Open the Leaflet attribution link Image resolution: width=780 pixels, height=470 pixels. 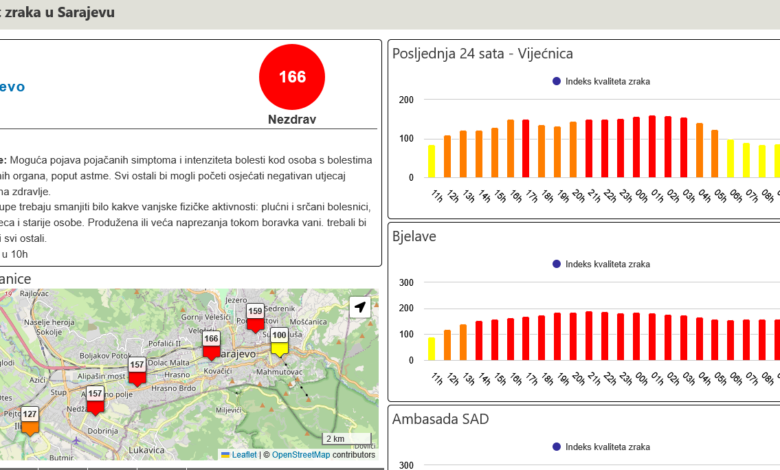241,455
